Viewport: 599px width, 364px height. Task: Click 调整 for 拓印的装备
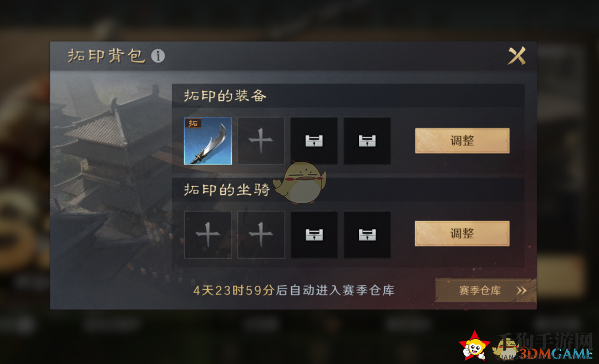click(462, 141)
